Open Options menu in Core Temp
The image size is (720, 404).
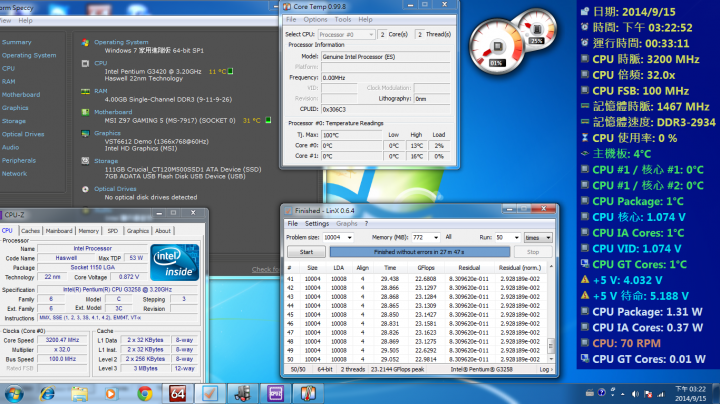pos(315,20)
